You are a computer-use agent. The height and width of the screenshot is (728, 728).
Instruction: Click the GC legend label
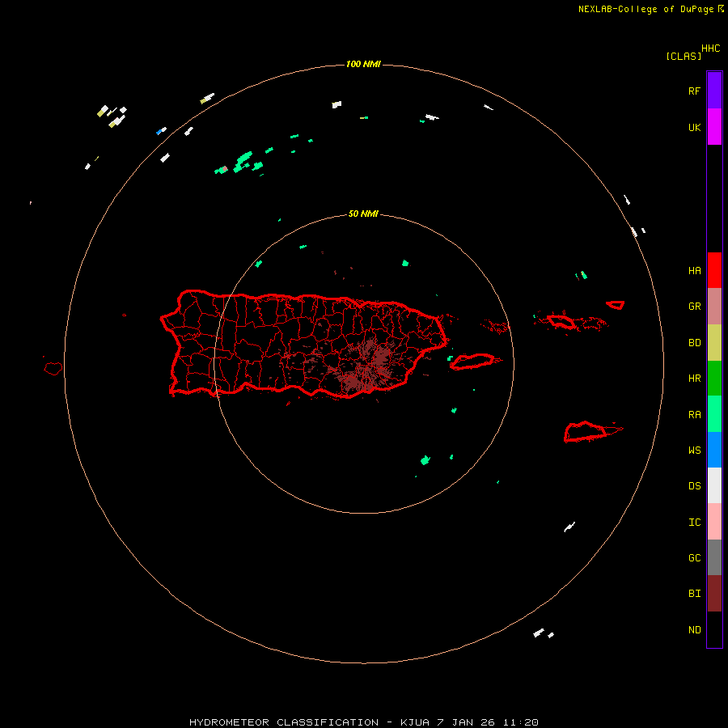coord(694,558)
